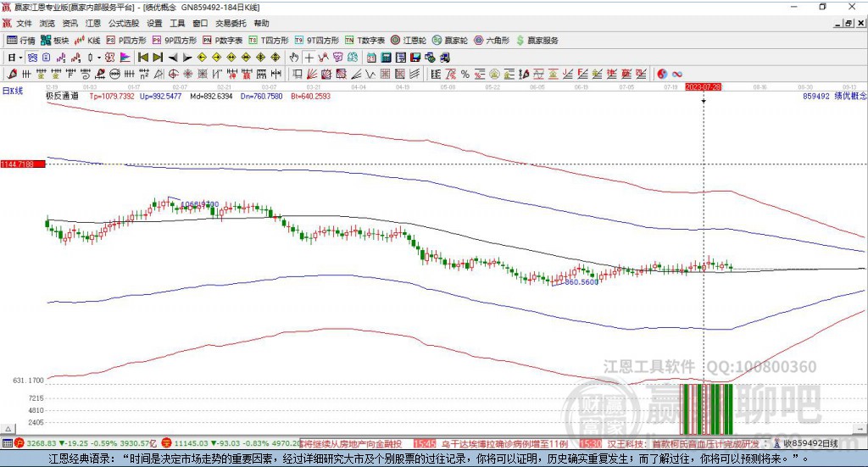The width and height of the screenshot is (868, 467).
Task: Expand the 日 period dropdown
Action: point(20,58)
